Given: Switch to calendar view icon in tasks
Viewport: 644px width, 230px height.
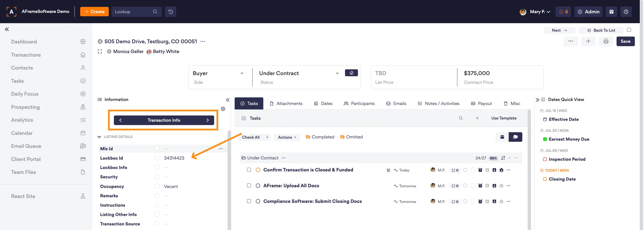Looking at the screenshot, I should 502,137.
